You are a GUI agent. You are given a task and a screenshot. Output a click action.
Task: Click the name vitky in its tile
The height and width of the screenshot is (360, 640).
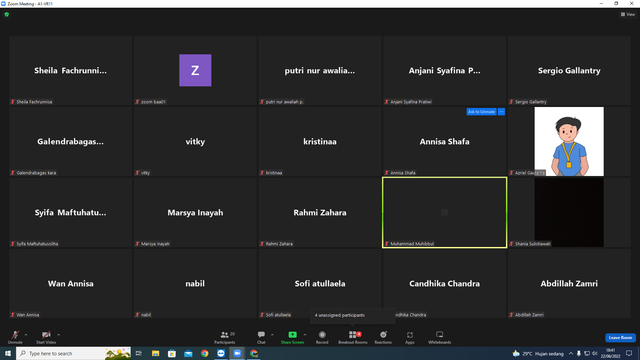(195, 142)
